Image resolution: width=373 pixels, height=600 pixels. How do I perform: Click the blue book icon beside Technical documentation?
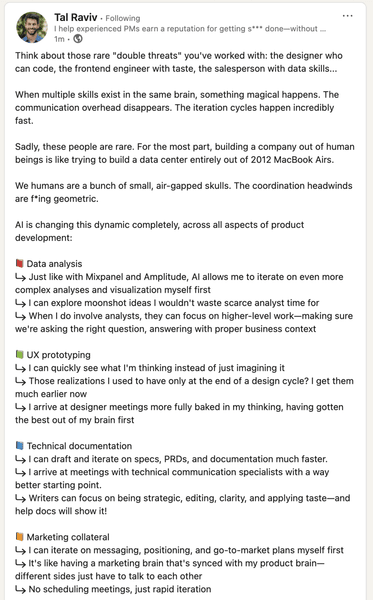point(20,445)
